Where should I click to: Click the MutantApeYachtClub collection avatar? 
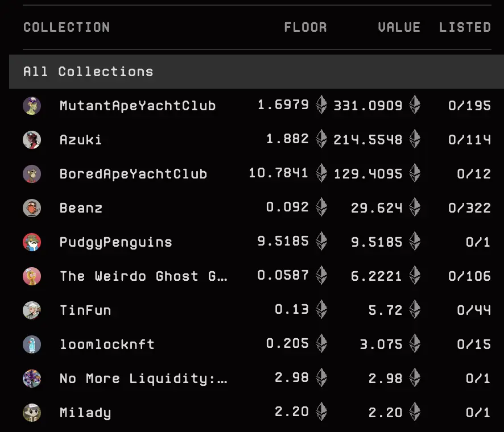coord(32,106)
